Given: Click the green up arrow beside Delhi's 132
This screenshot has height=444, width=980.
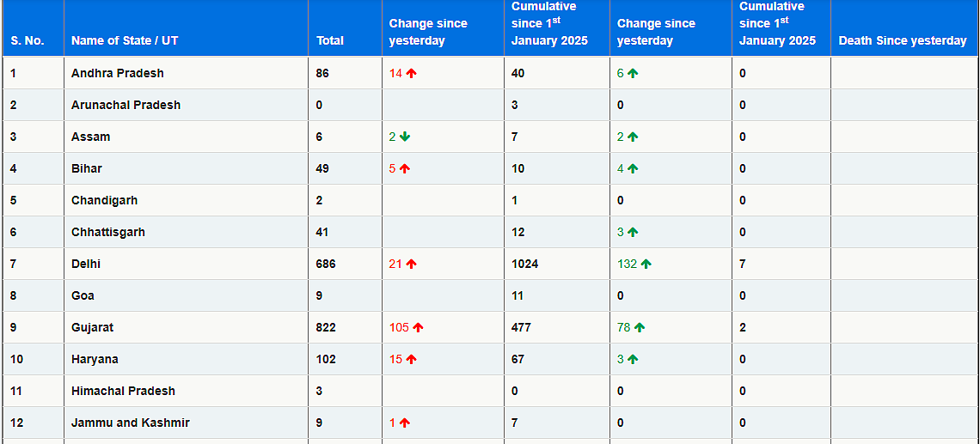Looking at the screenshot, I should pos(646,265).
